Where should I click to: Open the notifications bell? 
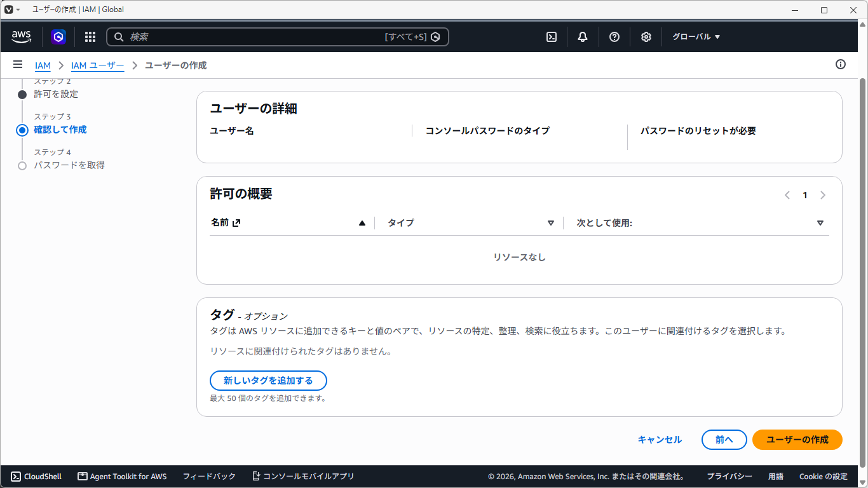pyautogui.click(x=583, y=37)
